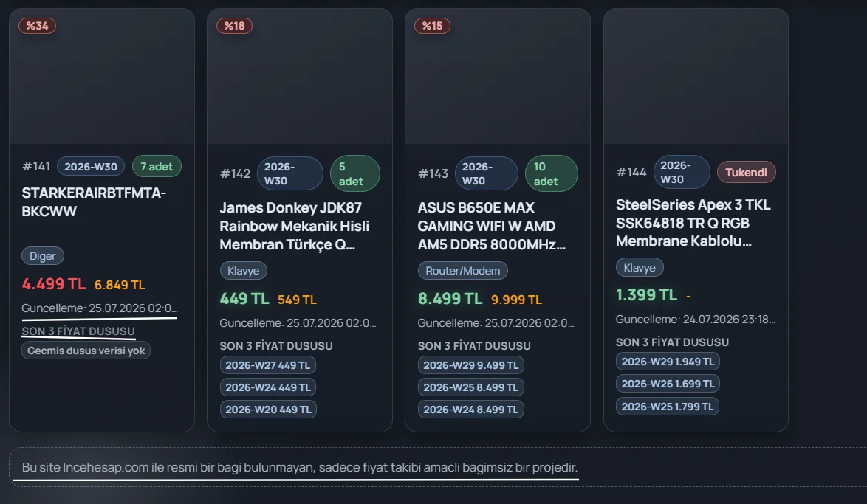
Task: Open the James Donkey JDK87 product image
Action: (300, 76)
